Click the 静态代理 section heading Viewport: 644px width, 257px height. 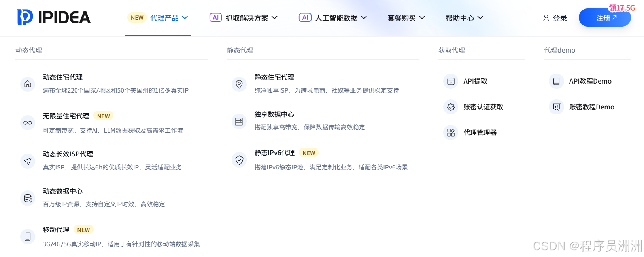(x=240, y=50)
